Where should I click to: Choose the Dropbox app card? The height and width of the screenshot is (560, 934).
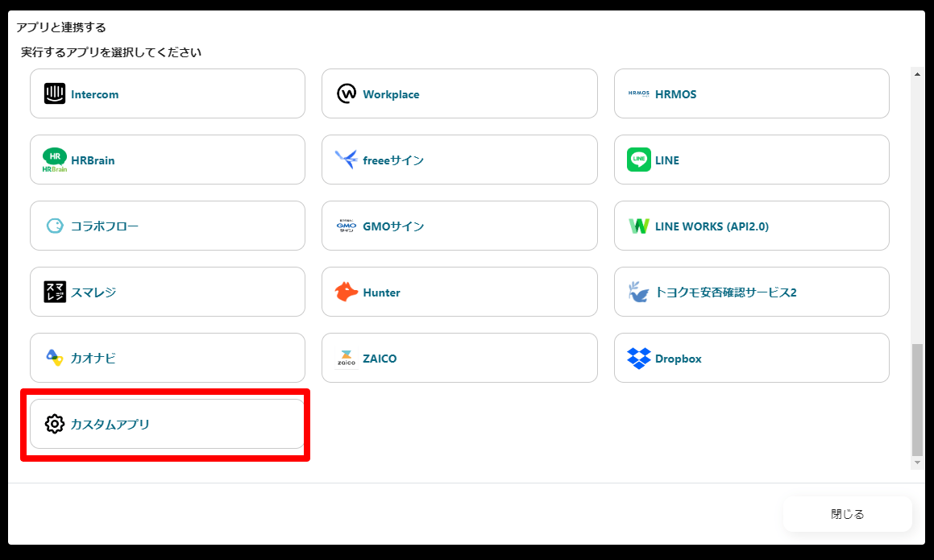752,358
